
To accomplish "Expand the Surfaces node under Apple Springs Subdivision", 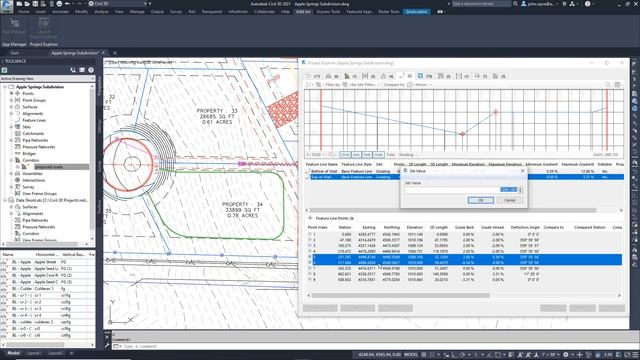I will 11,107.
